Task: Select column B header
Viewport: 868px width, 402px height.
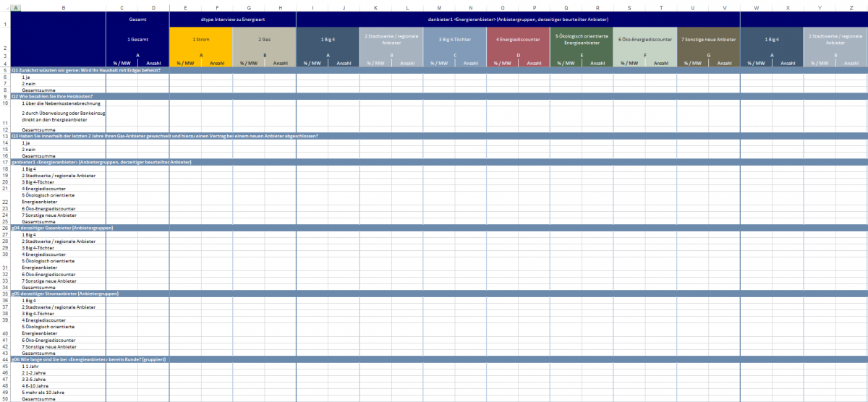Action: [x=64, y=8]
